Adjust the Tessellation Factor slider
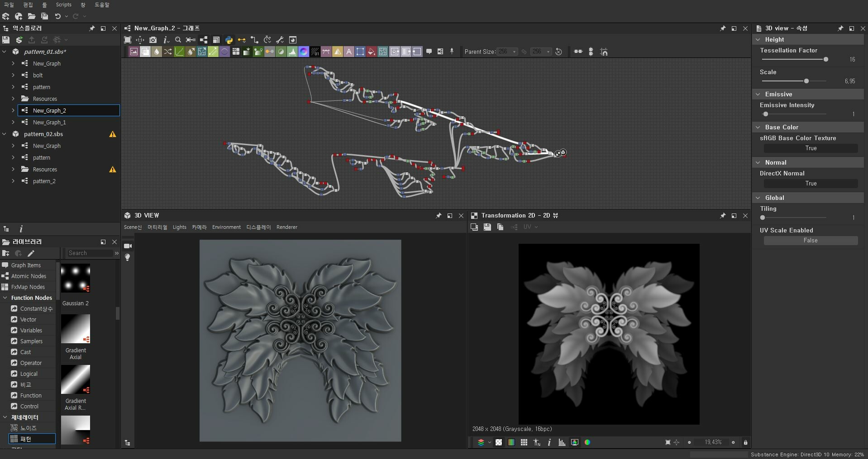Screen dimensions: 868x459 (x=825, y=59)
